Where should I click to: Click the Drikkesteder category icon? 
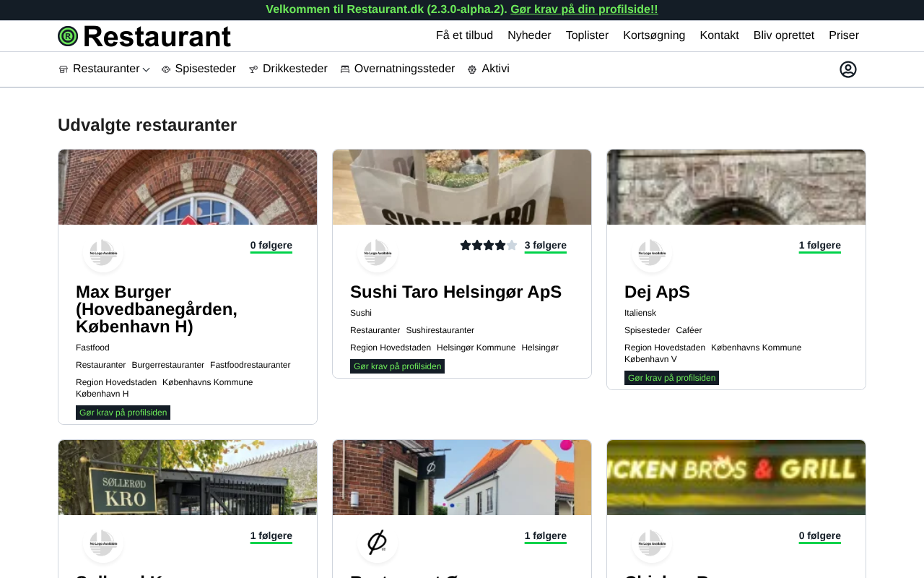click(x=253, y=69)
